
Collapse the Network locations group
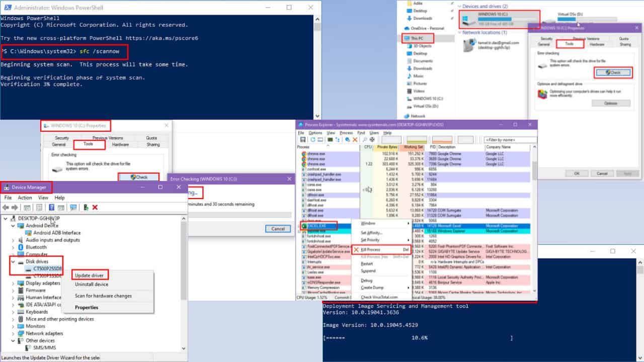coord(459,32)
